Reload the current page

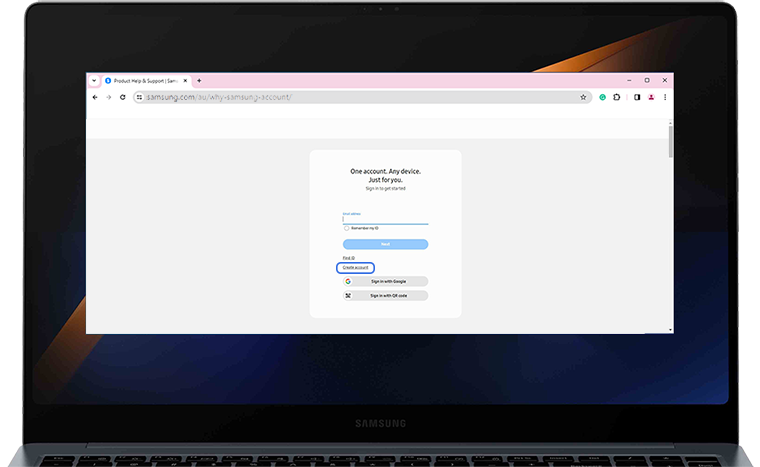click(x=123, y=97)
